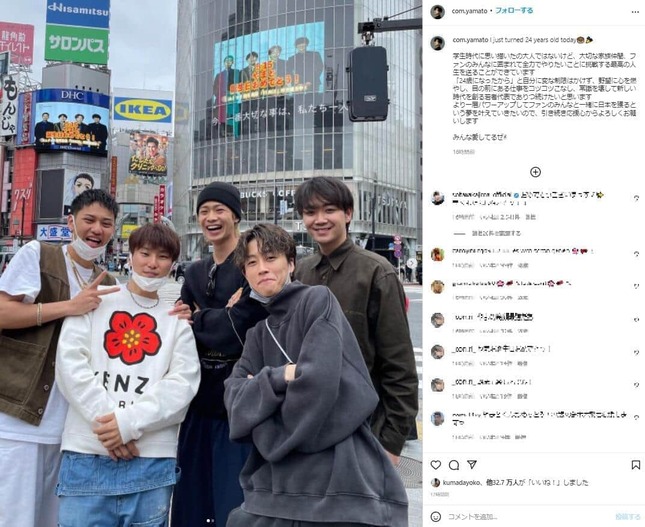This screenshot has height=527, width=645.
Task: Open the com.yamato username in header
Action: click(469, 11)
